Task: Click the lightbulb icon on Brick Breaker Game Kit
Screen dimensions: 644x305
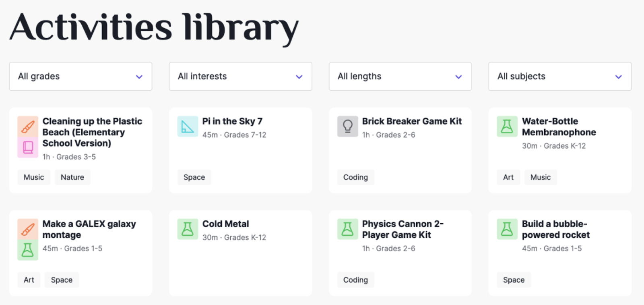Action: (x=347, y=127)
